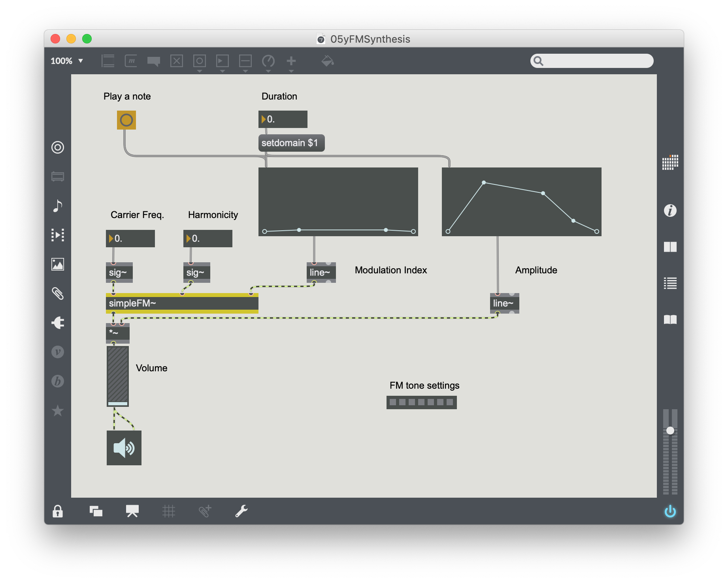Expand arrow under the plus tool
This screenshot has width=728, height=583.
point(291,71)
